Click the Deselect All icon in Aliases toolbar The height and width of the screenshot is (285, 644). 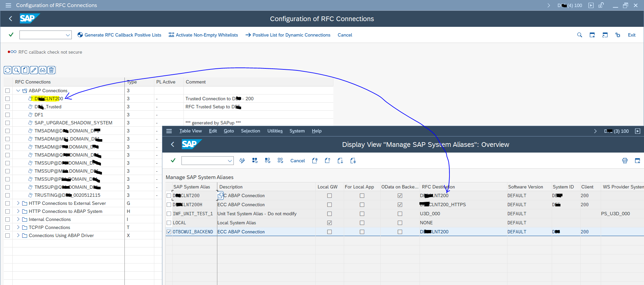click(280, 161)
